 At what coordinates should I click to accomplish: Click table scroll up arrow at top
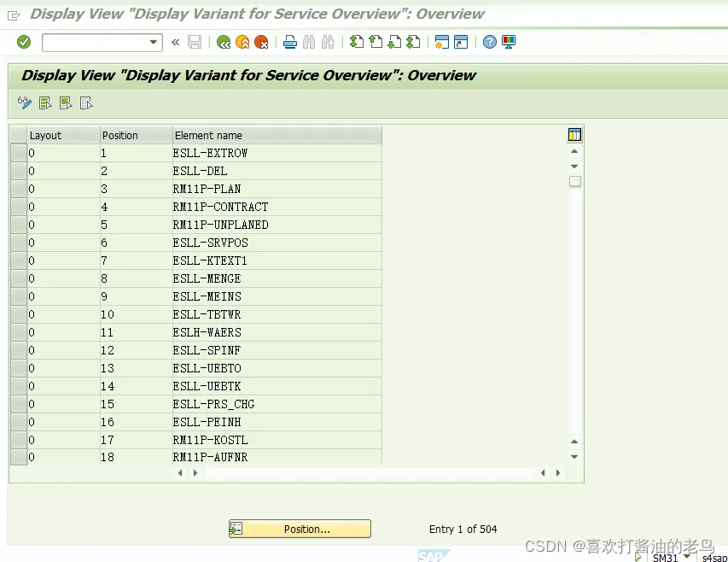574,151
